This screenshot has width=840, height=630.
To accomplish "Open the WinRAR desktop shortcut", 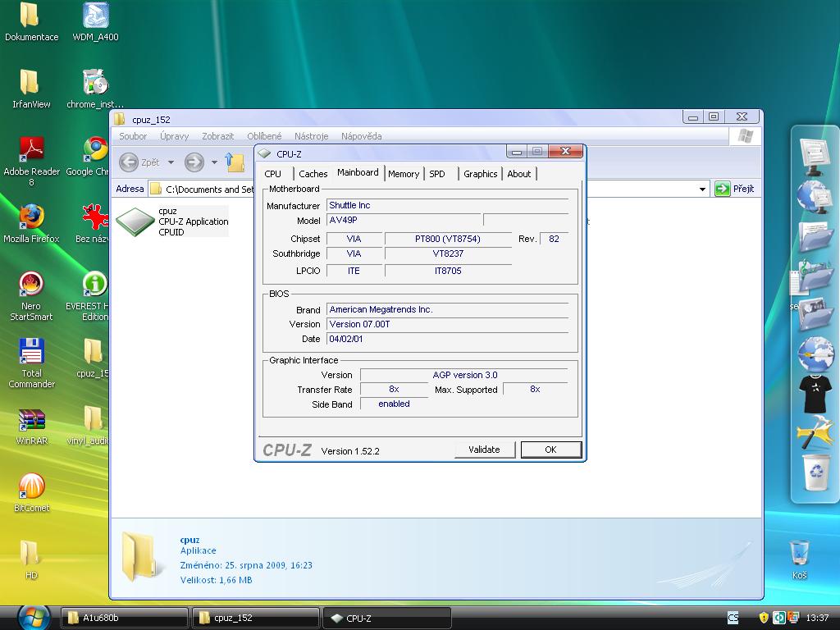I will point(31,422).
